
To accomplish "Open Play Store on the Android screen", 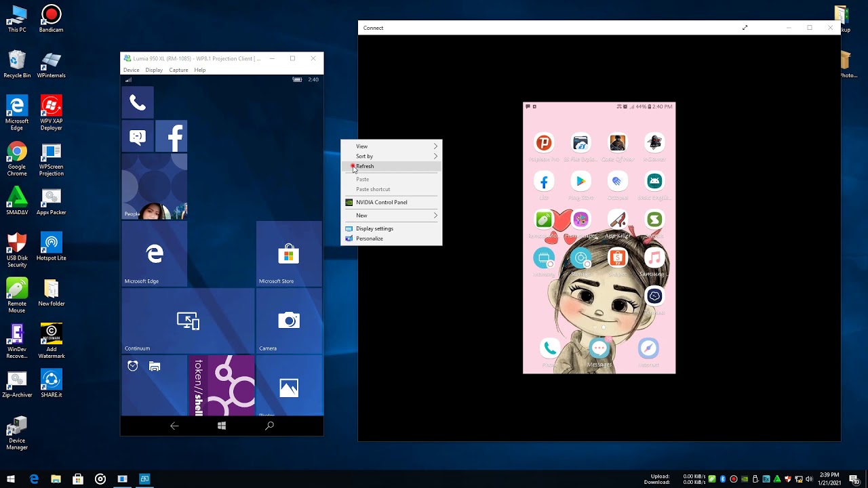I will [580, 182].
